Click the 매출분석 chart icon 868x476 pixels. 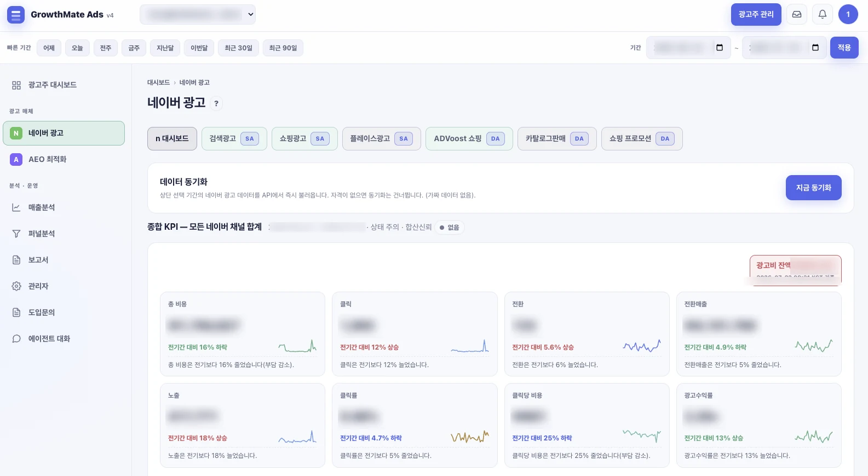click(16, 208)
